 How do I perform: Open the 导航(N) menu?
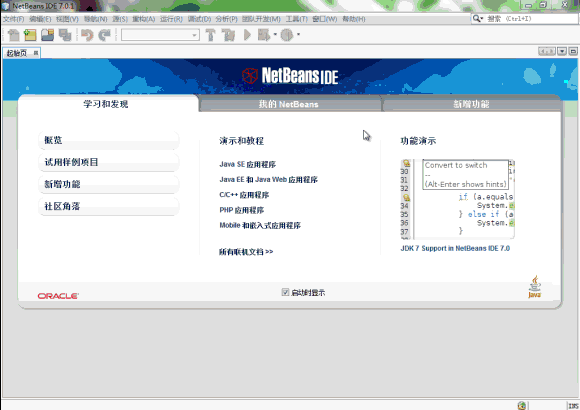pyautogui.click(x=95, y=19)
